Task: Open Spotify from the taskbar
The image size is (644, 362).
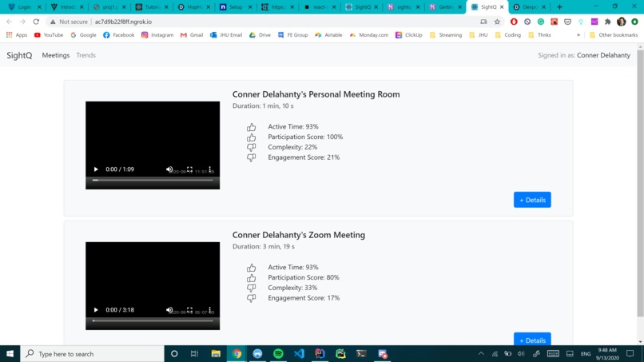Action: pos(278,354)
